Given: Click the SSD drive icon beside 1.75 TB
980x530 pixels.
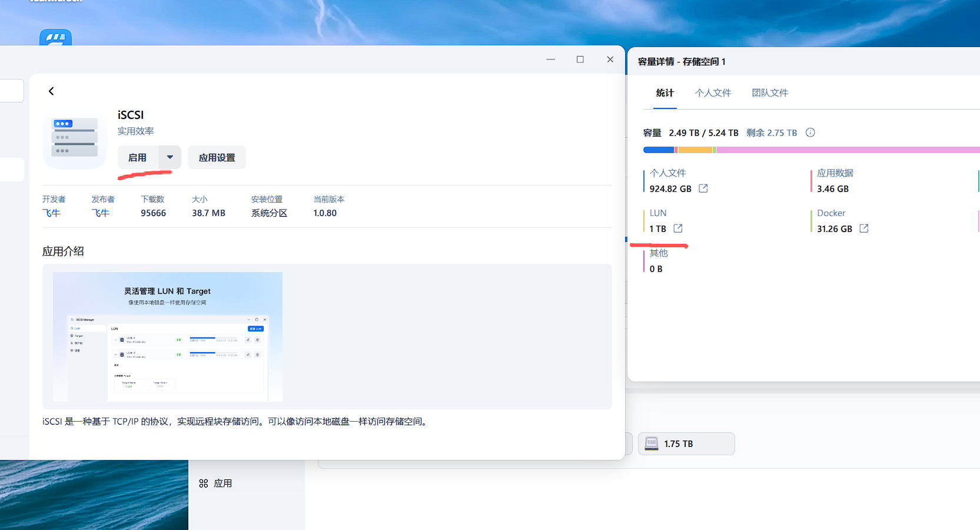Looking at the screenshot, I should tap(652, 443).
